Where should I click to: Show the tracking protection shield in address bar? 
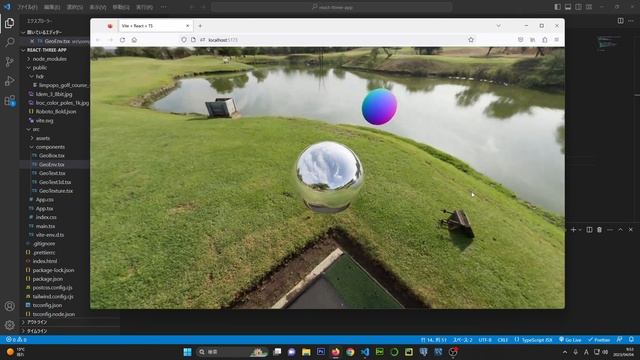click(x=184, y=40)
